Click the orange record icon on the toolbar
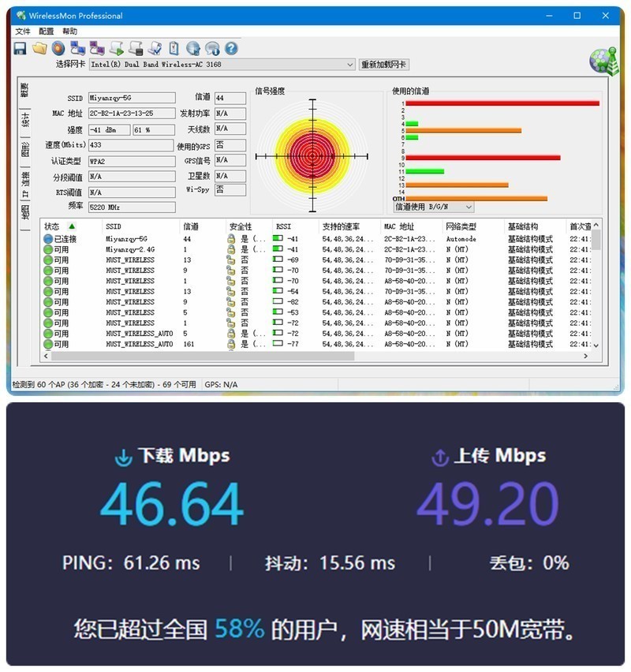Image resolution: width=631 pixels, height=672 pixels. pyautogui.click(x=58, y=47)
